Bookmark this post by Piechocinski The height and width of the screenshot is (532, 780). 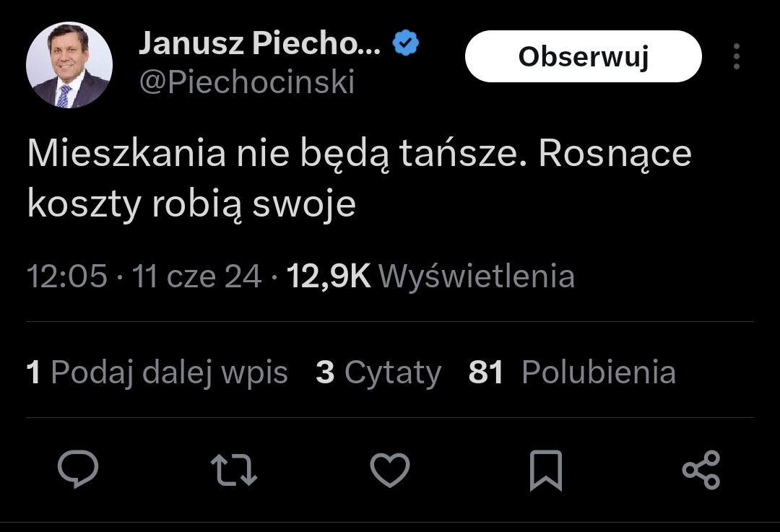point(545,470)
